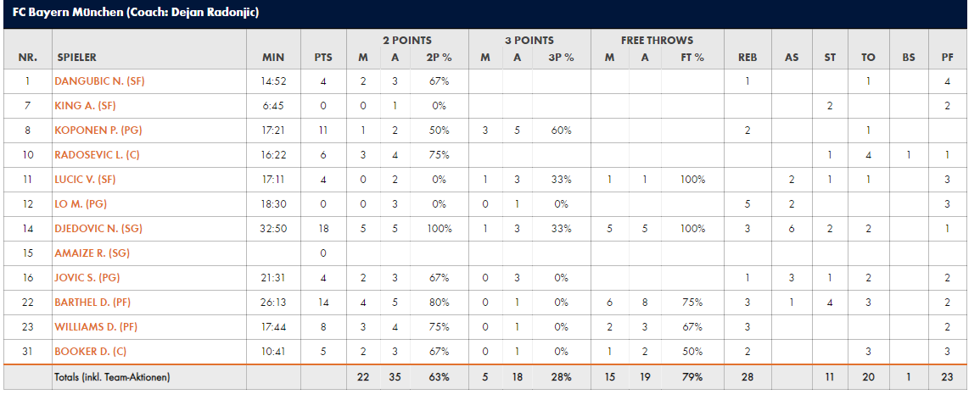Click the 3 POINTS group header
Image resolution: width=980 pixels, height=400 pixels.
pos(529,41)
